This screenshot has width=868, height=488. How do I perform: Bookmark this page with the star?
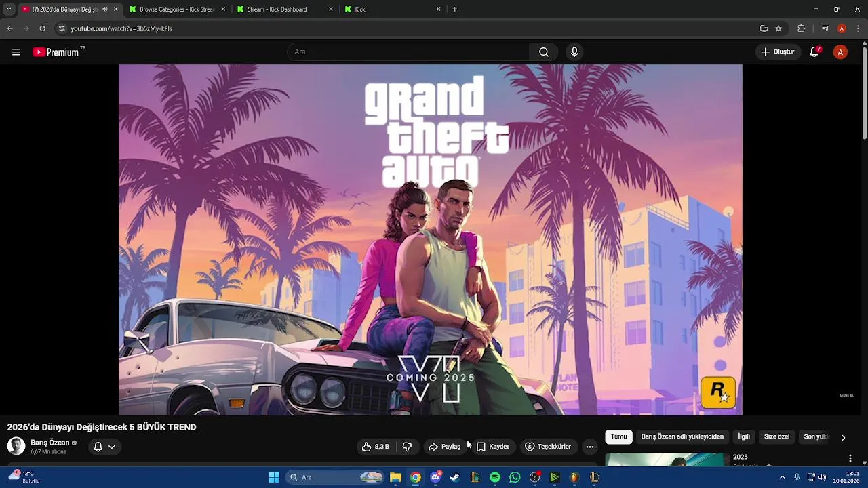point(778,28)
